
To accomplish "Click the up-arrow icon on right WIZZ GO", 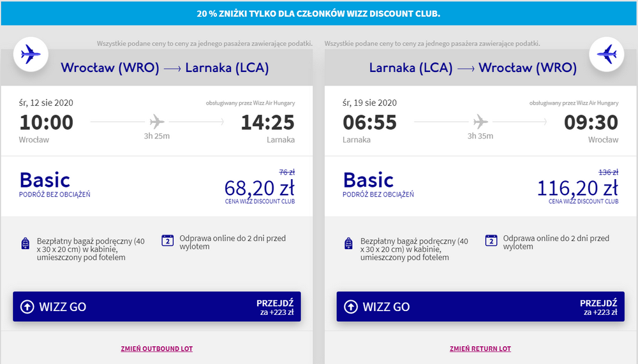I will pos(351,307).
